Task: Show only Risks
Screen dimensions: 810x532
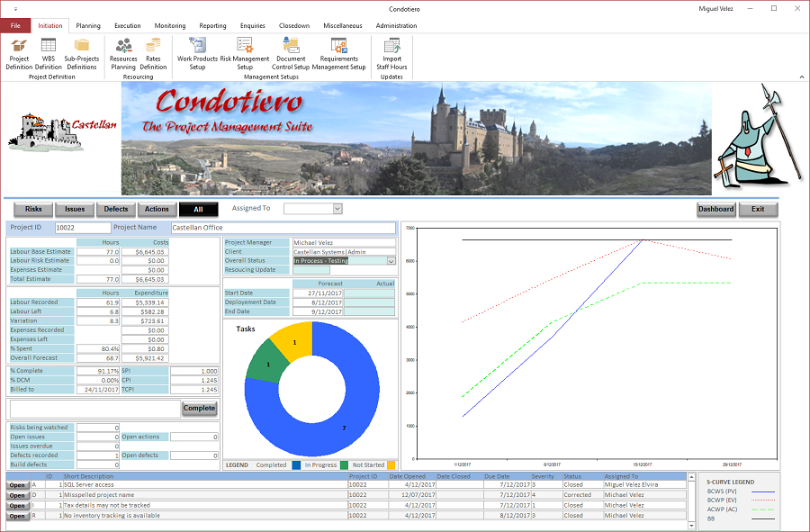Action: point(33,209)
